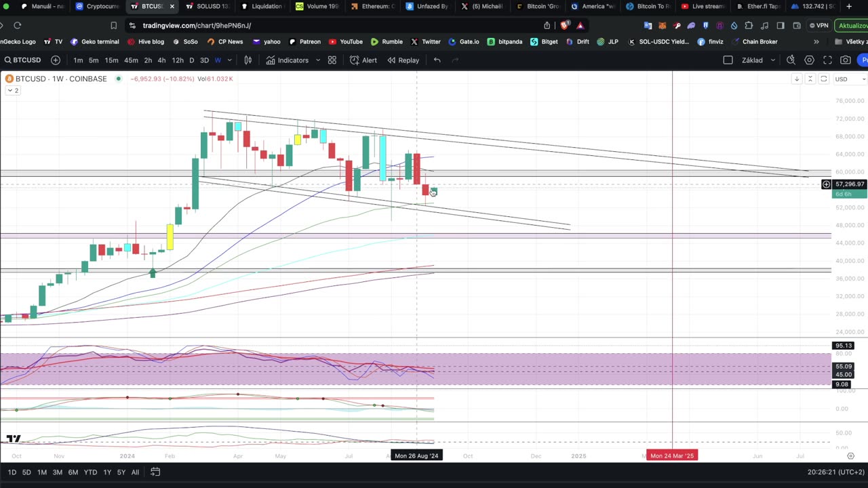868x488 pixels.
Task: Click the rounded-square pane button near USD
Action: pyautogui.click(x=823, y=79)
